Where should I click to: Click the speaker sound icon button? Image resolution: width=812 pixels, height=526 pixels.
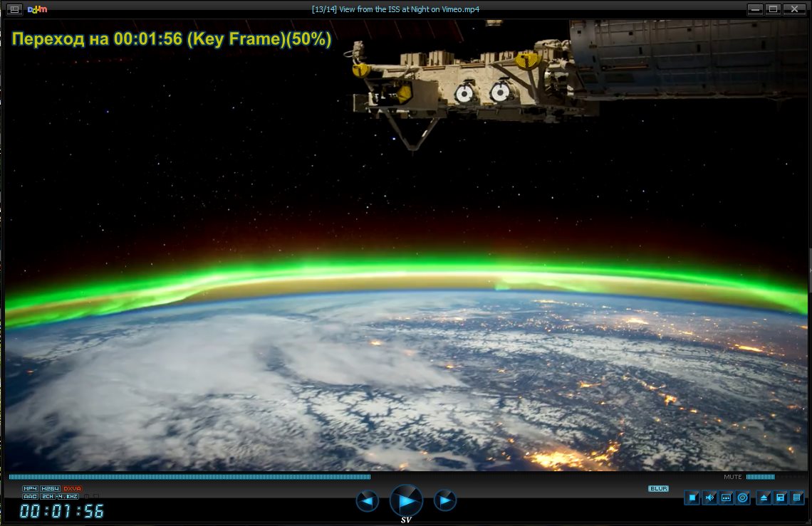(x=709, y=498)
